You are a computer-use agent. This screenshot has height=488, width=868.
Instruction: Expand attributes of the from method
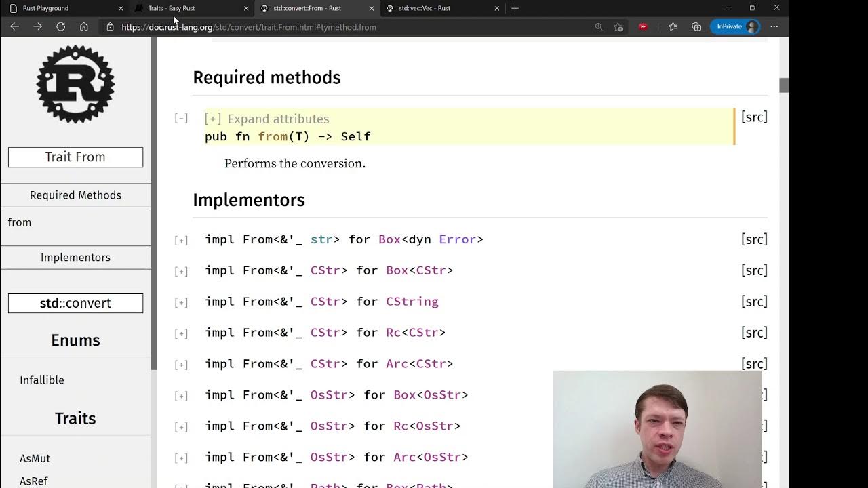267,119
